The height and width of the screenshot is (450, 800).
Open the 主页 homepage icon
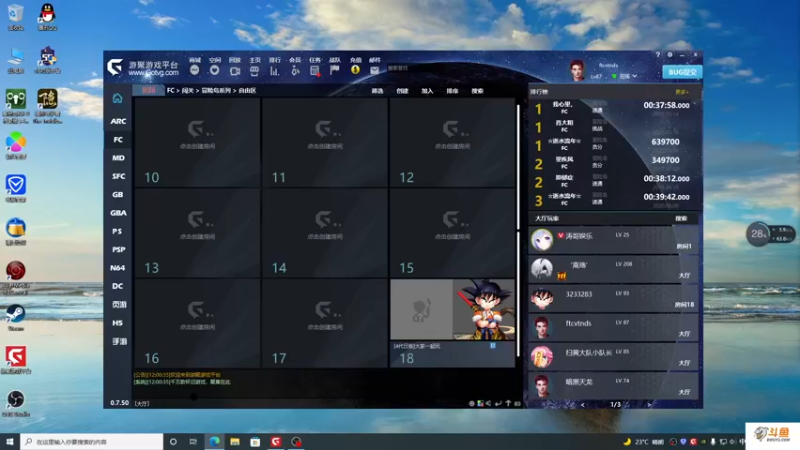254,71
